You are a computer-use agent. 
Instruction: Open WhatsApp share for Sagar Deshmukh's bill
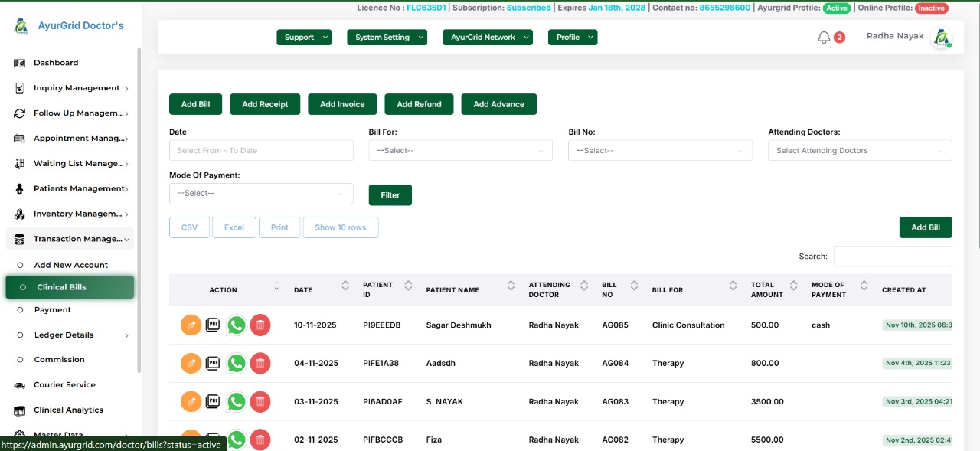coord(237,325)
